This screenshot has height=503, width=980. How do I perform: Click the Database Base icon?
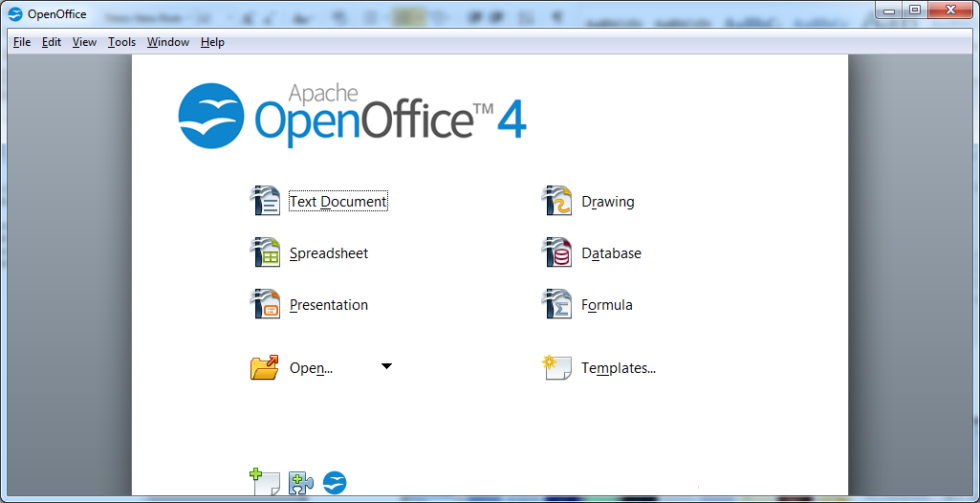556,252
